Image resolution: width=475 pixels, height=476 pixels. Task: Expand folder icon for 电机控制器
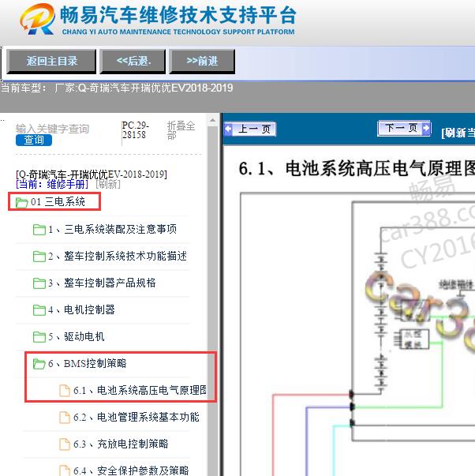39,309
